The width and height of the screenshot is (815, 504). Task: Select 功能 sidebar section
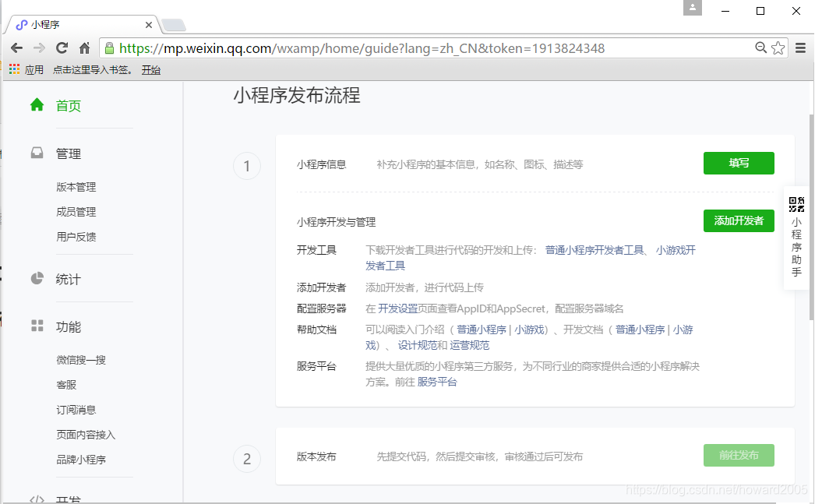69,327
